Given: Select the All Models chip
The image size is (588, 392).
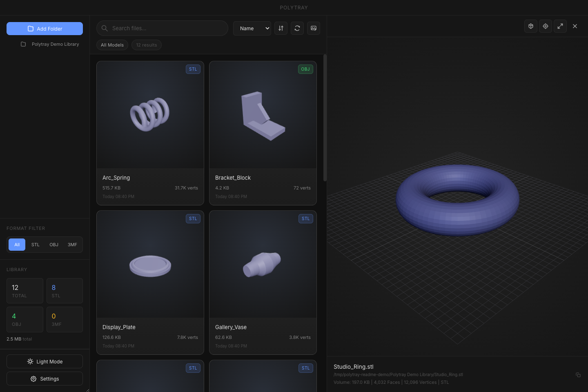Looking at the screenshot, I should coord(112,45).
